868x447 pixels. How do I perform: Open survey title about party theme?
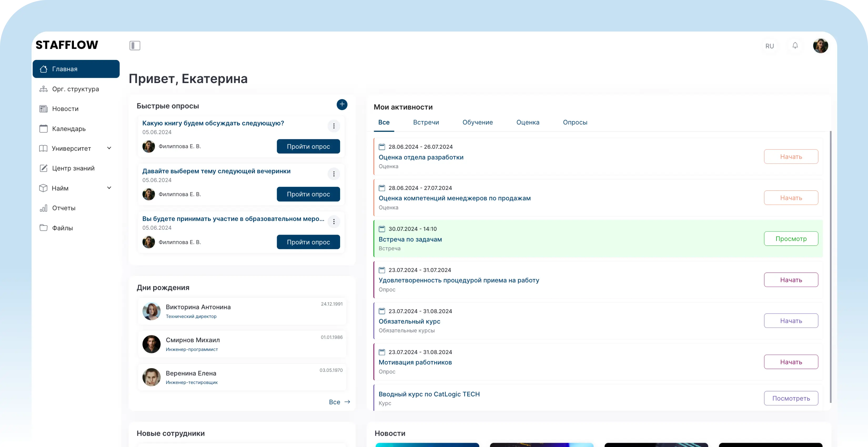(216, 171)
